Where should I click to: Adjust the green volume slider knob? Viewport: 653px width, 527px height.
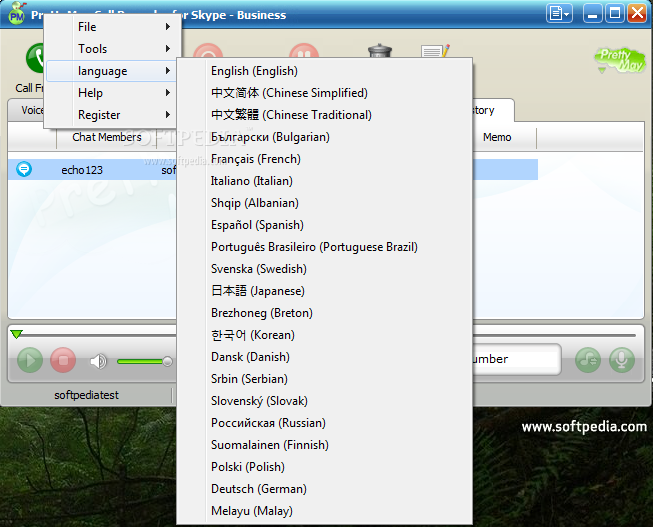(x=167, y=361)
